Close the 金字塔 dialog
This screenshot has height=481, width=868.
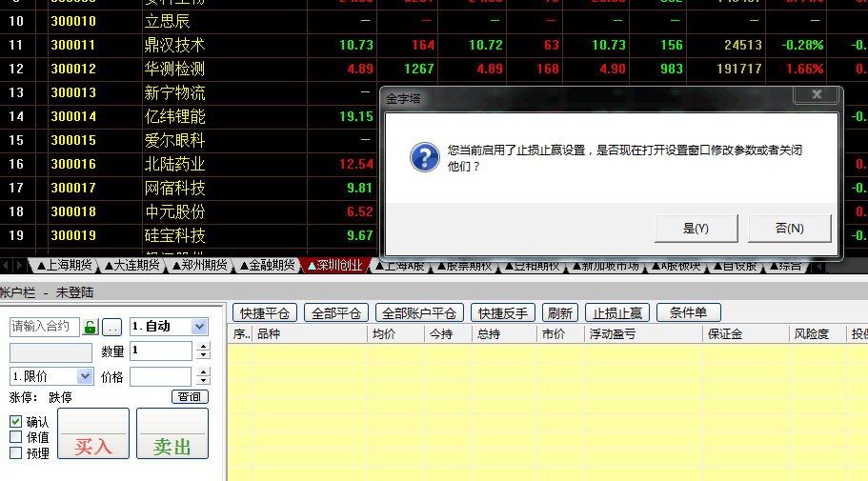tap(817, 94)
